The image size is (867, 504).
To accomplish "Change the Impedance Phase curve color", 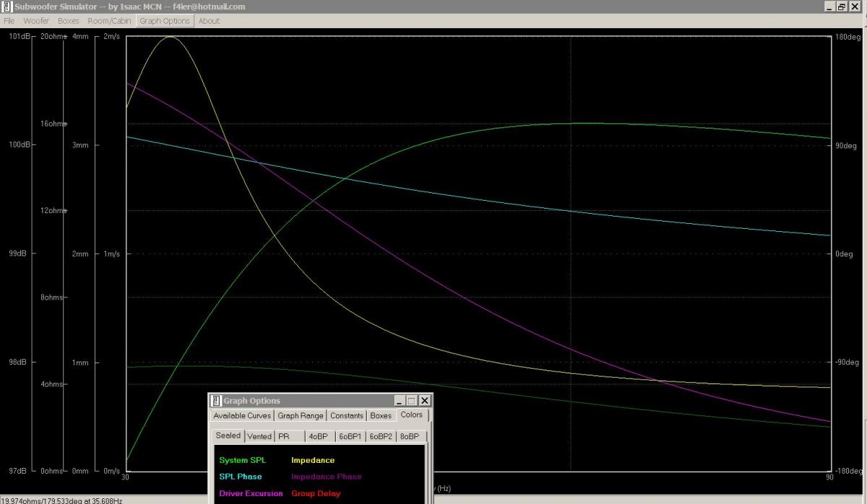I will pyautogui.click(x=327, y=477).
